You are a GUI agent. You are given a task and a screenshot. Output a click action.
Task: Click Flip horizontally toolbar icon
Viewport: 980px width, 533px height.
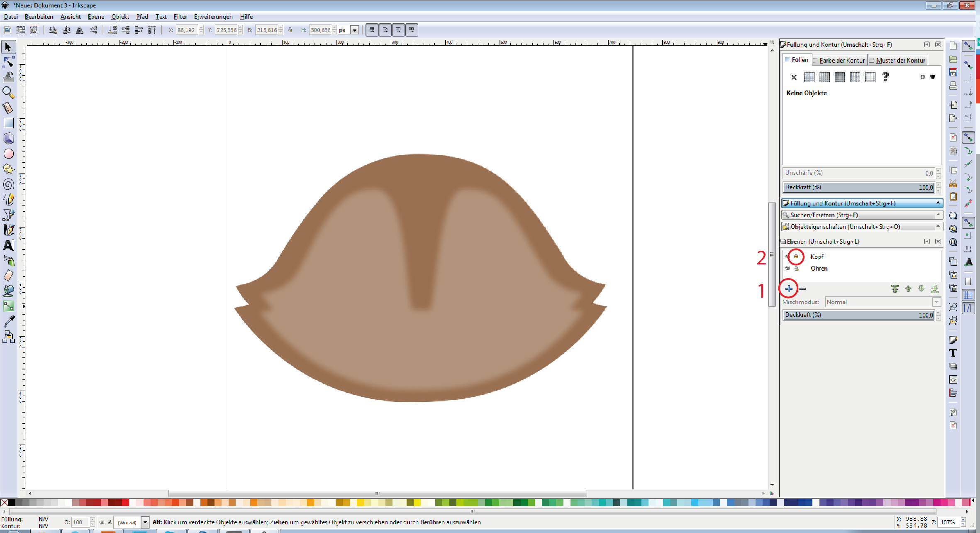point(80,30)
